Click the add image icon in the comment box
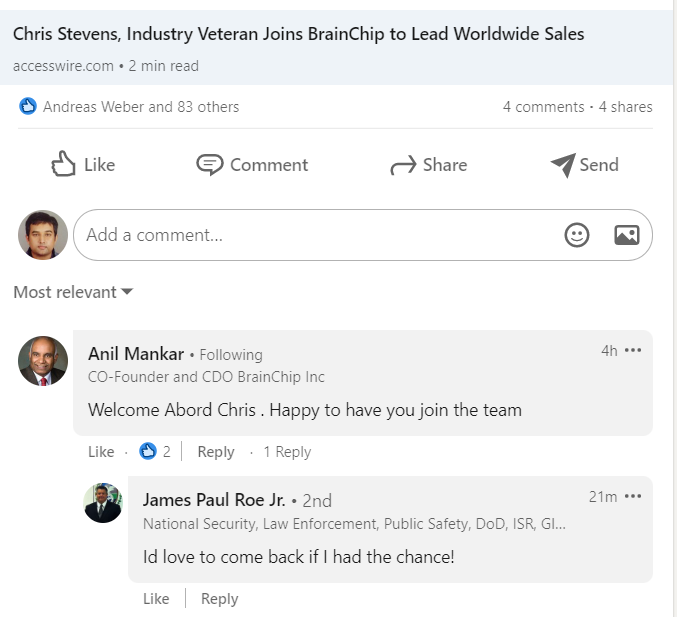The width and height of the screenshot is (677, 617). tap(627, 235)
